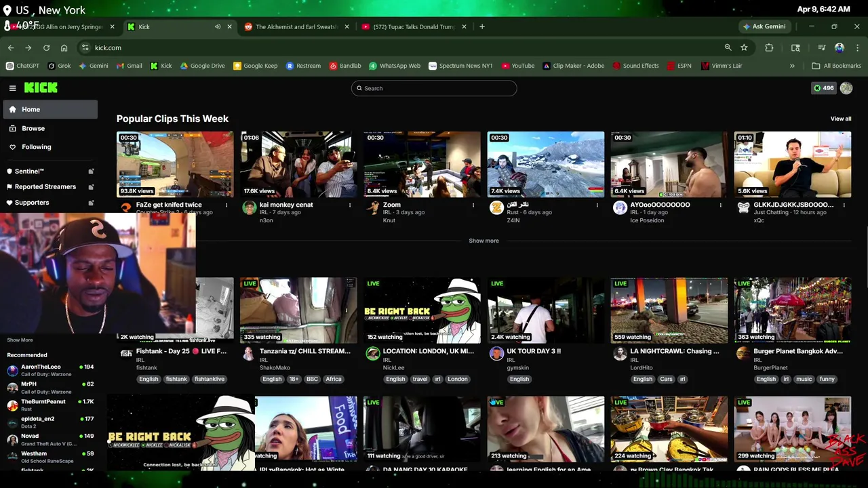
Task: Click the BBC tag under Tanzania stream
Action: click(x=312, y=379)
